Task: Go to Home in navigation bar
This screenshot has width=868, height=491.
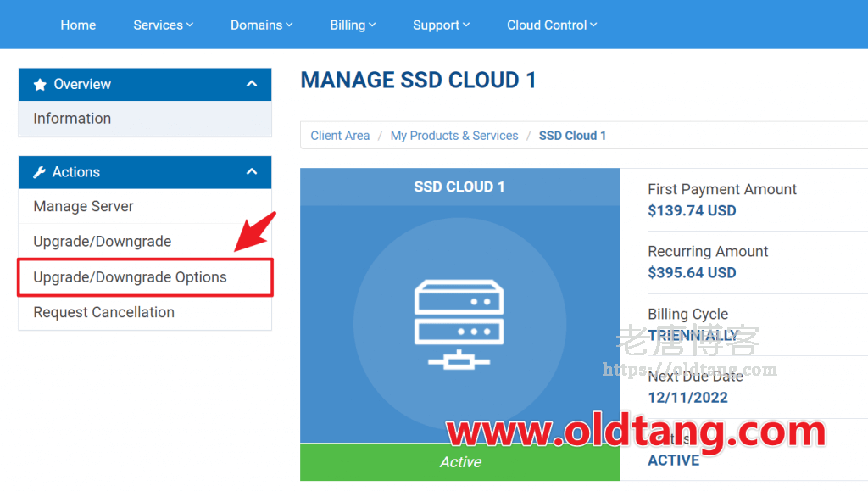Action: click(78, 25)
